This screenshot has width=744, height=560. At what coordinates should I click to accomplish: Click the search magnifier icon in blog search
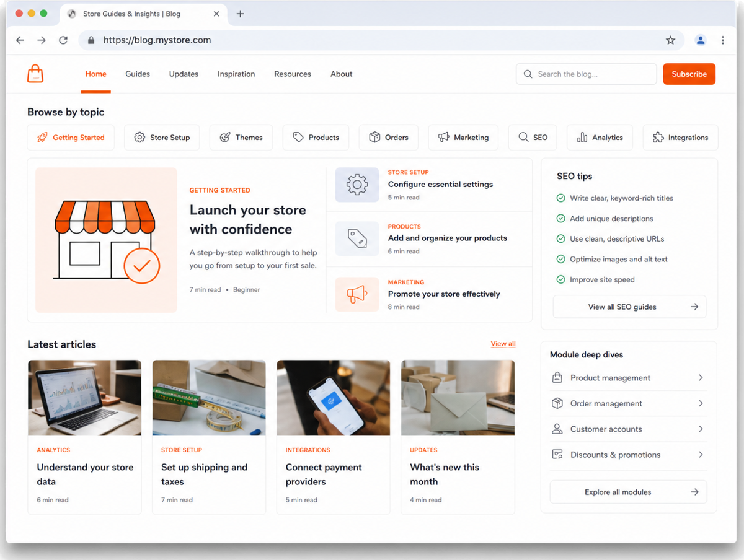tap(528, 74)
